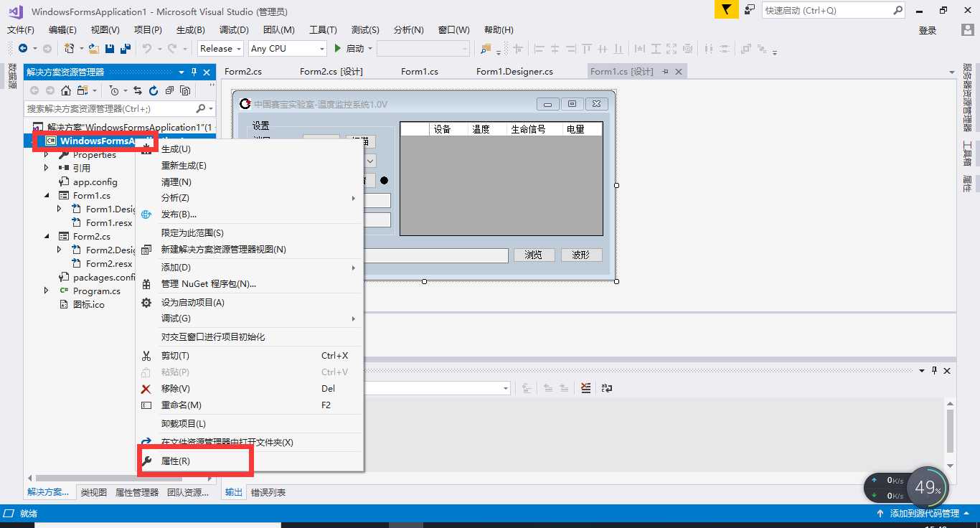Click the Save floppy disk icon
The image size is (980, 528).
pos(110,49)
